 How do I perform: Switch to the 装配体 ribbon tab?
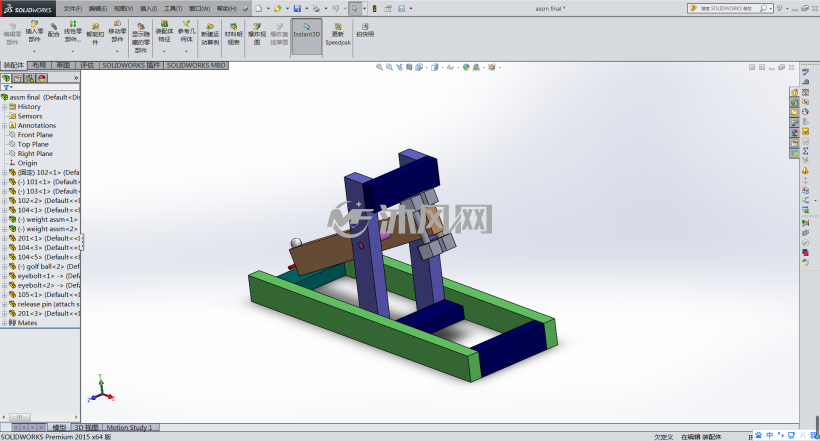pos(14,65)
